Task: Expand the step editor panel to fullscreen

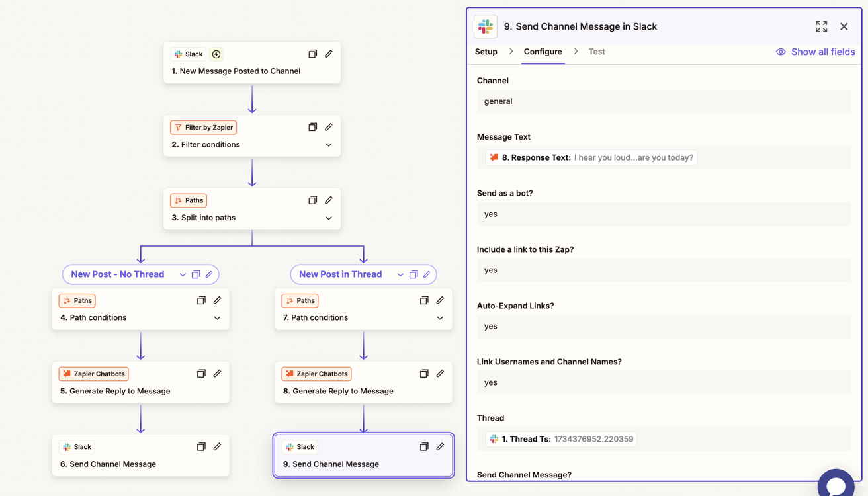Action: coord(821,26)
